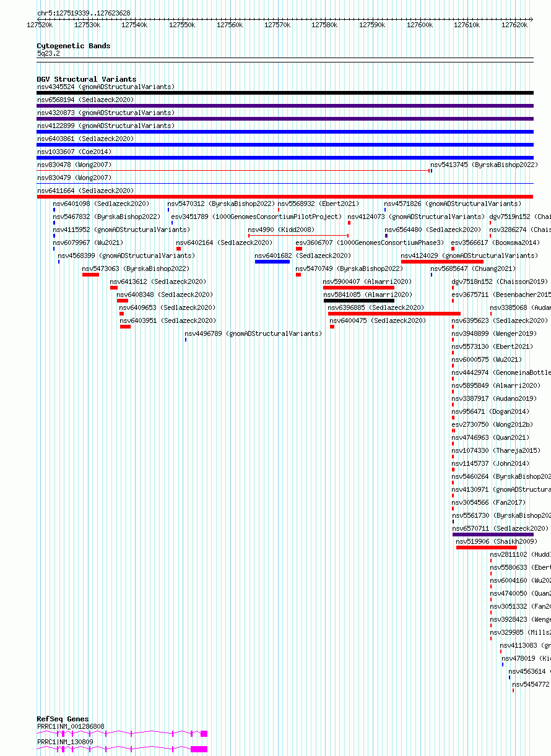Viewport: 551px width, 756px height.
Task: Click the nsv4568399 gnomAD label
Action: coord(126,256)
